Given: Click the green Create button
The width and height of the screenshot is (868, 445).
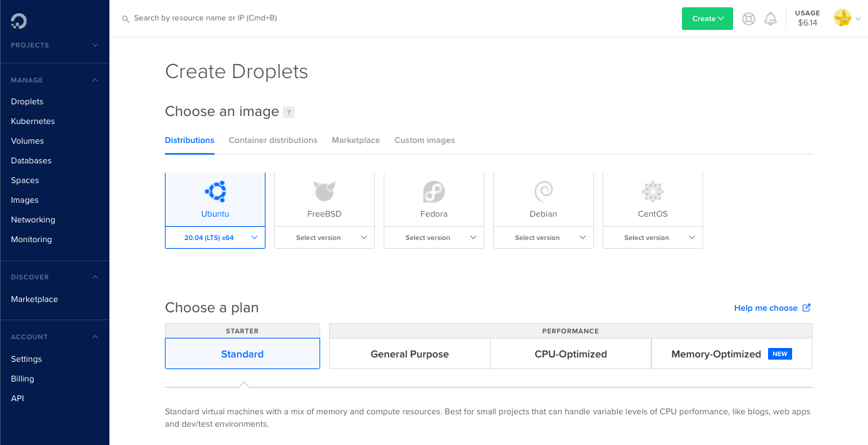Looking at the screenshot, I should pyautogui.click(x=706, y=18).
